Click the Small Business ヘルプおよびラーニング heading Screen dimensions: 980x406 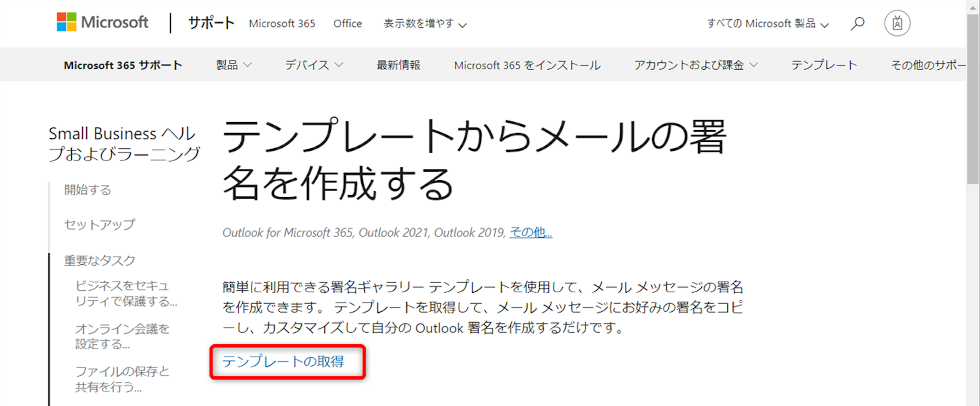(x=124, y=143)
